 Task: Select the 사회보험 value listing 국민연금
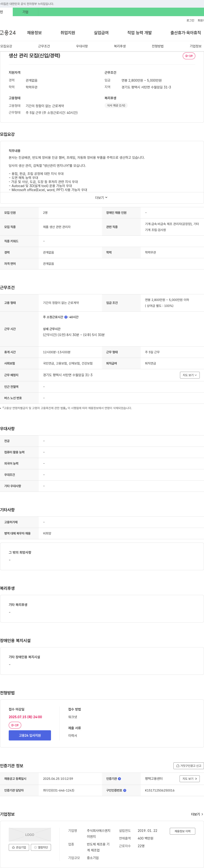68,364
